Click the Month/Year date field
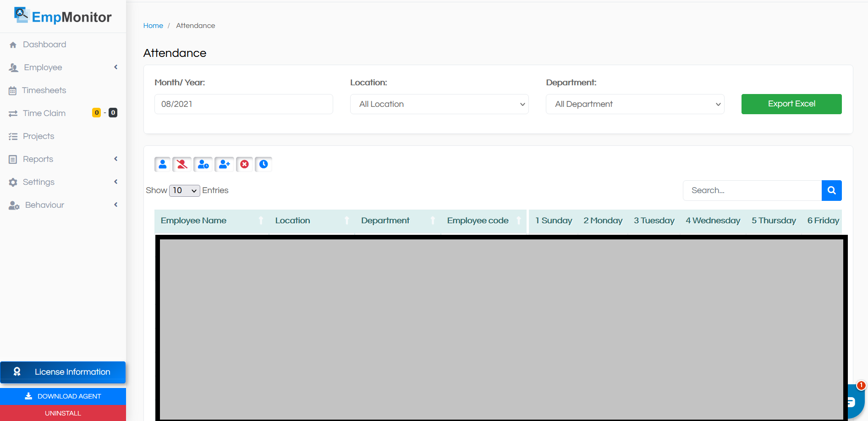 [243, 104]
